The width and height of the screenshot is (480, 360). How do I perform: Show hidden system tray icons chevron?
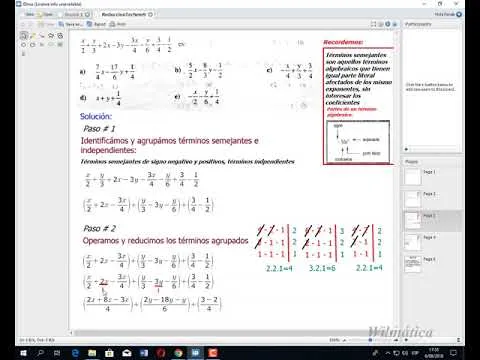(x=388, y=353)
